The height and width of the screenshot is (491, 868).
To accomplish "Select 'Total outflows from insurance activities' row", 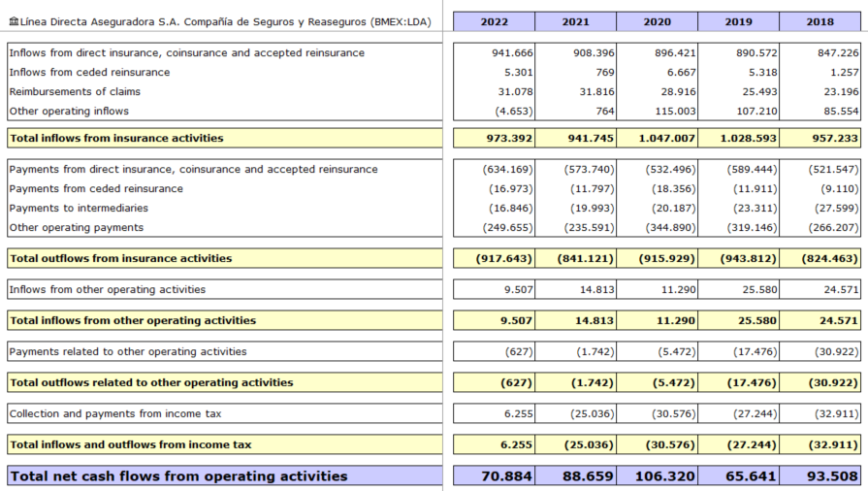I will coord(225,258).
